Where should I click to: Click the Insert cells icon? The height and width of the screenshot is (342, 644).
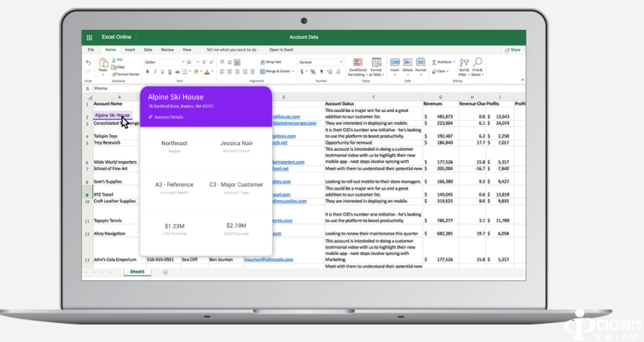pyautogui.click(x=395, y=62)
